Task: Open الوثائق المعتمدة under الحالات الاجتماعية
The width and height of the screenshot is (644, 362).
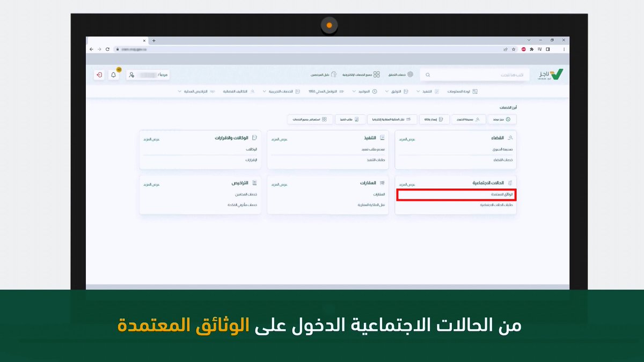Action: pos(456,194)
